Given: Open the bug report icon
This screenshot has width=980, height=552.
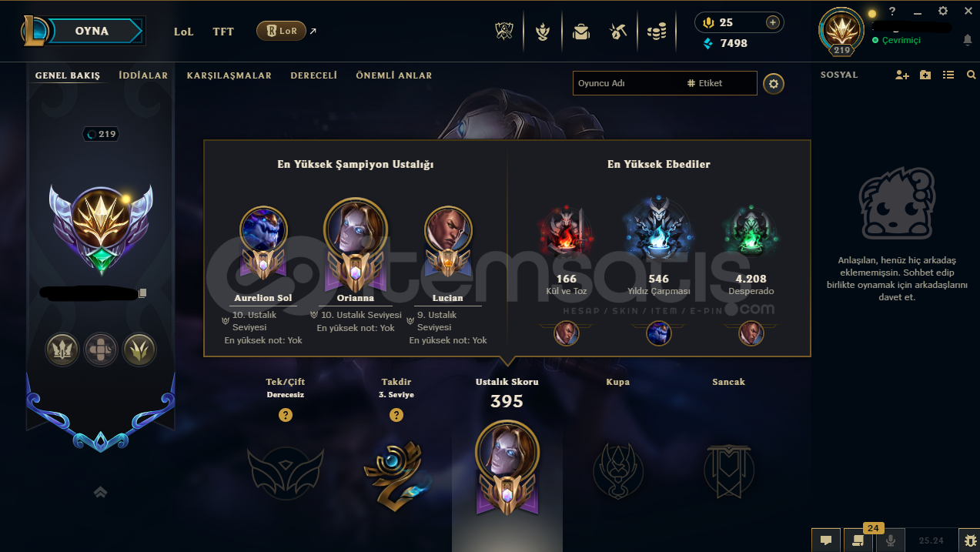Looking at the screenshot, I should coord(968,540).
